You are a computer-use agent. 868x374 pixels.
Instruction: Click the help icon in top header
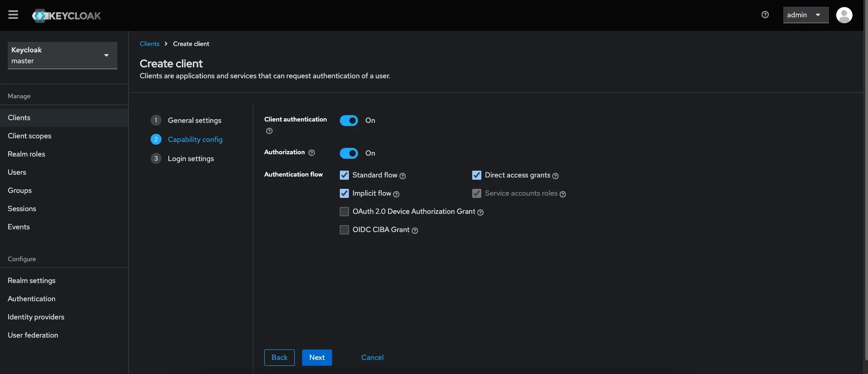[765, 15]
